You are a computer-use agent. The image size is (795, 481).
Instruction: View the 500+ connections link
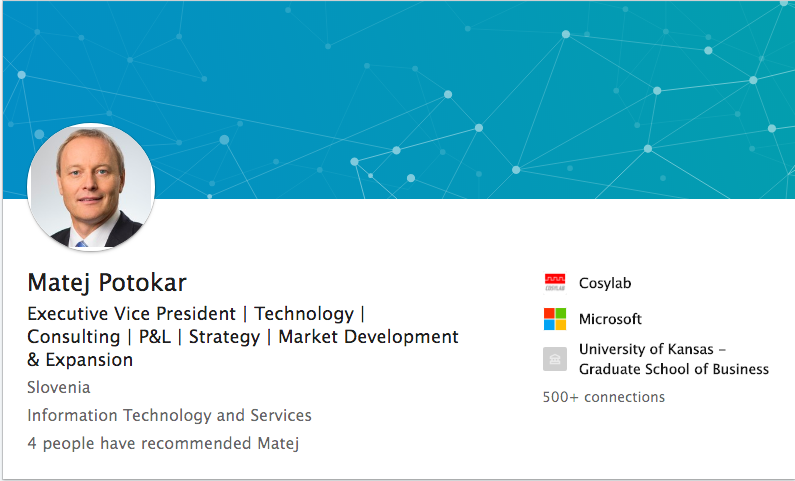tap(603, 397)
